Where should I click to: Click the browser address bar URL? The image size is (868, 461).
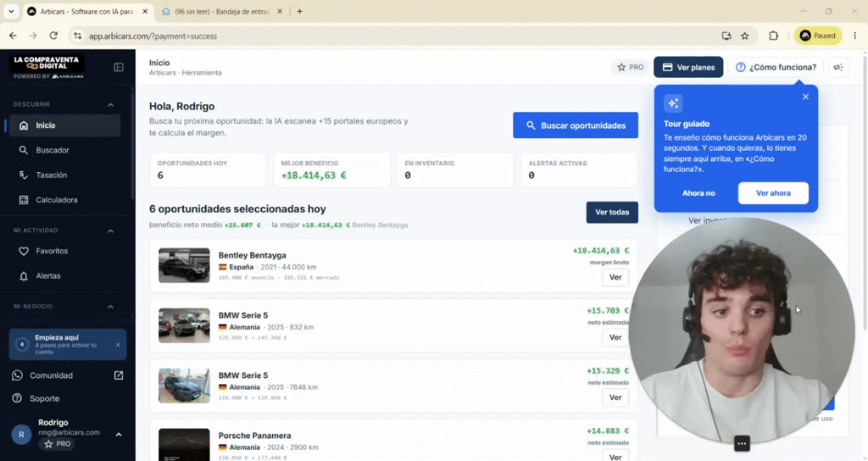coord(153,36)
